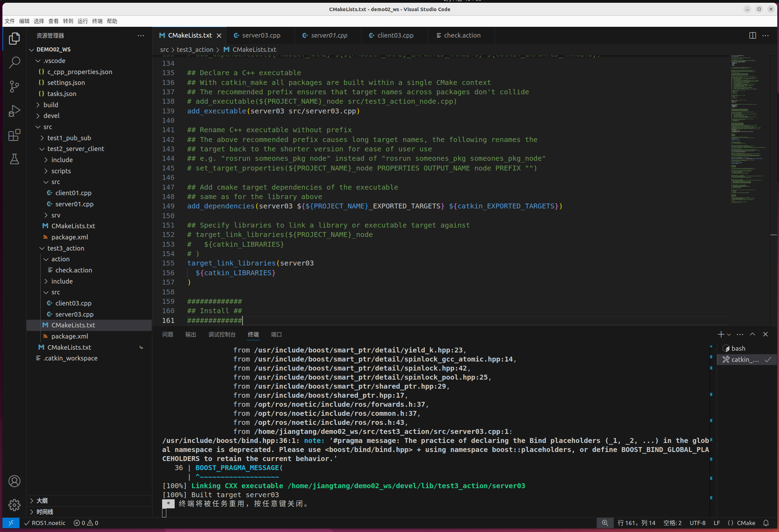This screenshot has height=532, width=779.
Task: Click the LF line ending indicator
Action: pos(717,523)
